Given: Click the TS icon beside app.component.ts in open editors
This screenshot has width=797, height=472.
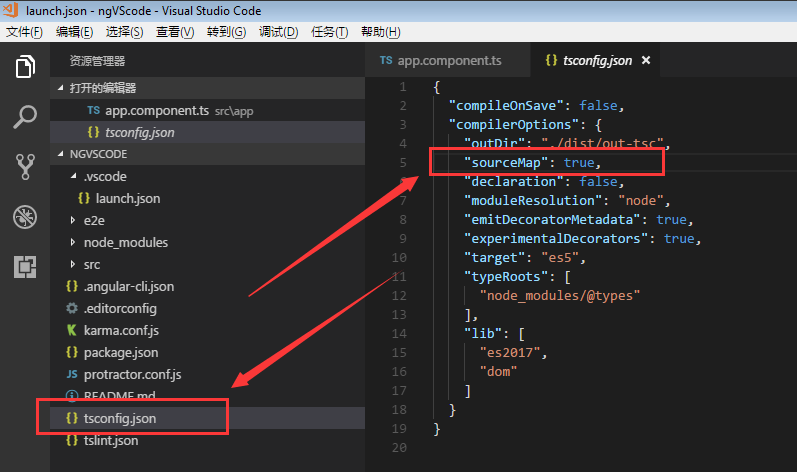Looking at the screenshot, I should pyautogui.click(x=93, y=110).
